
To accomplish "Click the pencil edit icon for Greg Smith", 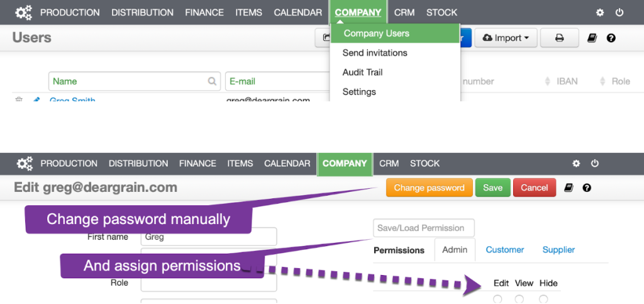I will [x=36, y=99].
